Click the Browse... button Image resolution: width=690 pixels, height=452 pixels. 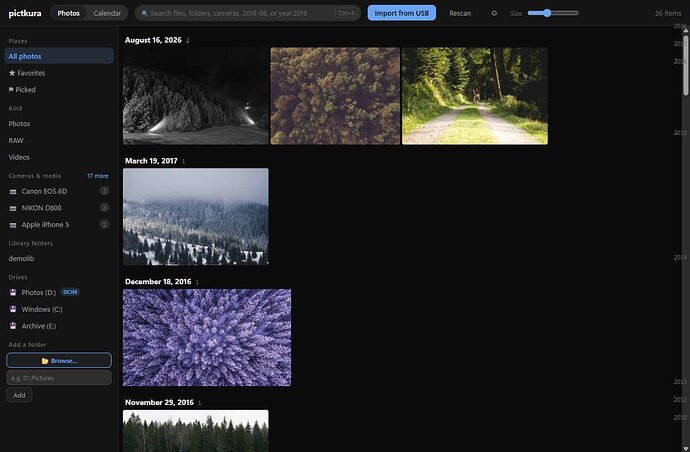point(59,360)
